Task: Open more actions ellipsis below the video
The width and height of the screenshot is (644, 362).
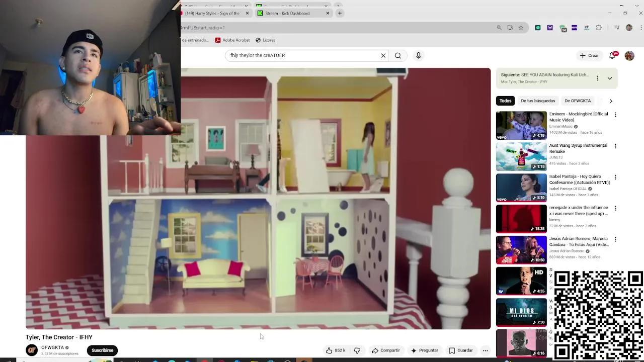Action: [x=485, y=350]
